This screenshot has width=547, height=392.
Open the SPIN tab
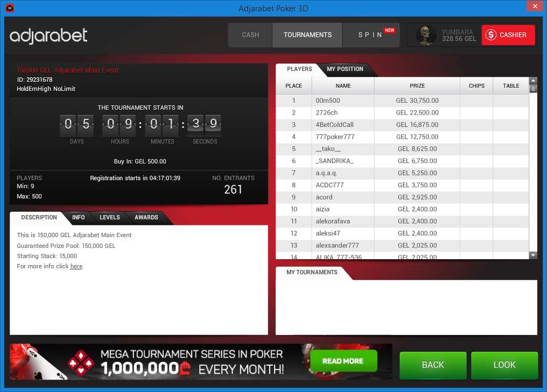(x=371, y=35)
